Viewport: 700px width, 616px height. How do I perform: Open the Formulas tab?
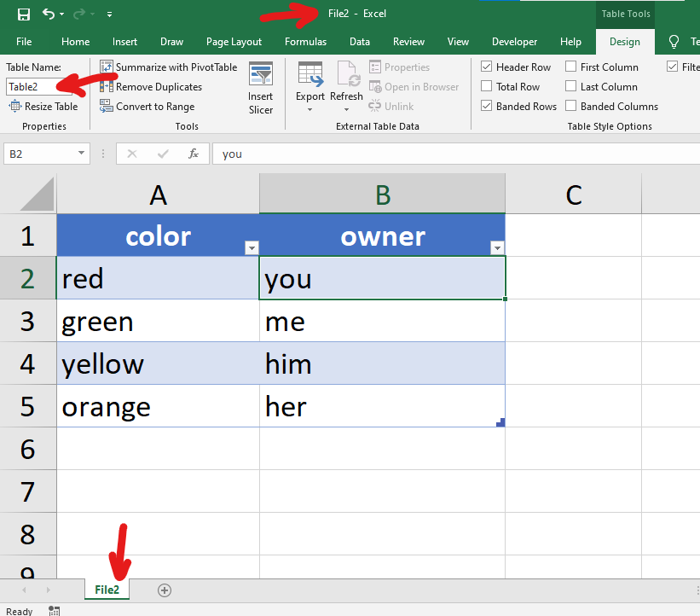(305, 42)
